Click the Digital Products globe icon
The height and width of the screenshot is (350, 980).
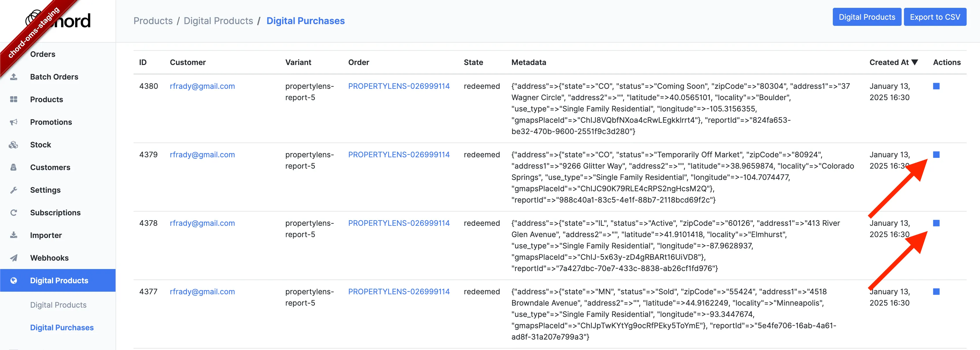point(14,280)
